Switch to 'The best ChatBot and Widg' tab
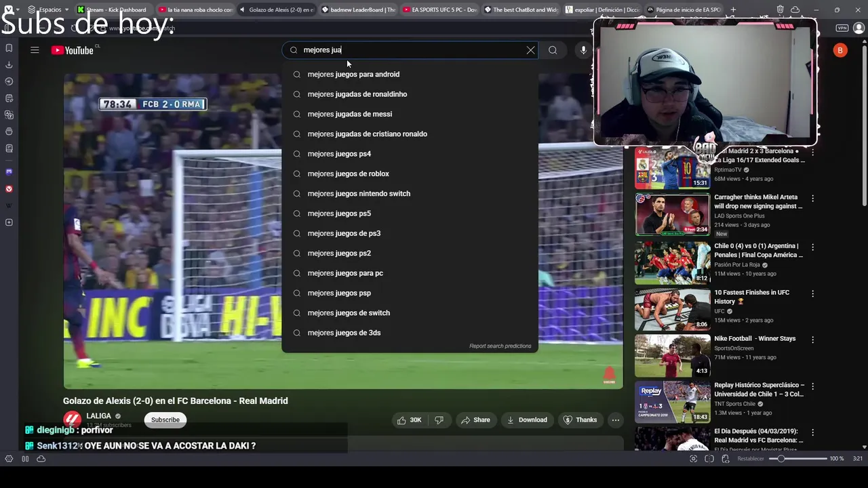 pos(521,9)
